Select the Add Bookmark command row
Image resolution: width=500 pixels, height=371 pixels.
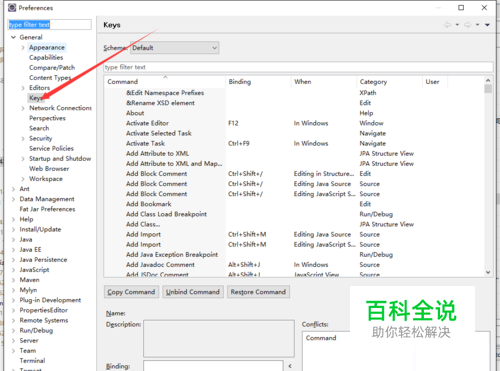tap(294, 204)
